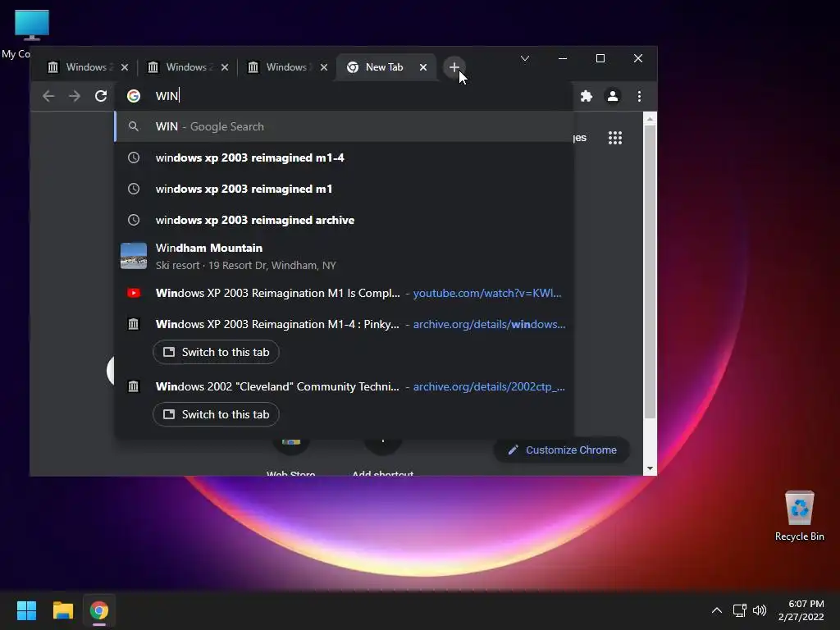This screenshot has height=630, width=840.
Task: Select the Recycle Bin desktop icon
Action: tap(799, 517)
